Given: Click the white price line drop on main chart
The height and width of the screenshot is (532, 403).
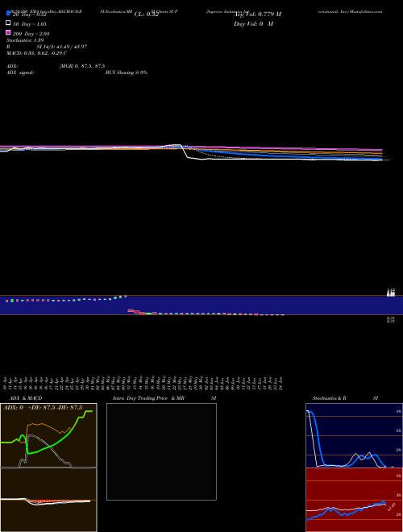Looking at the screenshot, I should pyautogui.click(x=185, y=152).
